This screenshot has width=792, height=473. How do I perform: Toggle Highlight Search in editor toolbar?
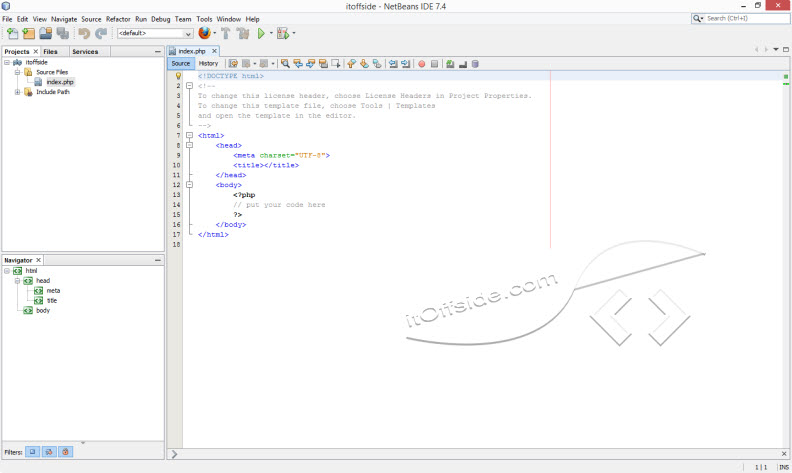pos(323,64)
